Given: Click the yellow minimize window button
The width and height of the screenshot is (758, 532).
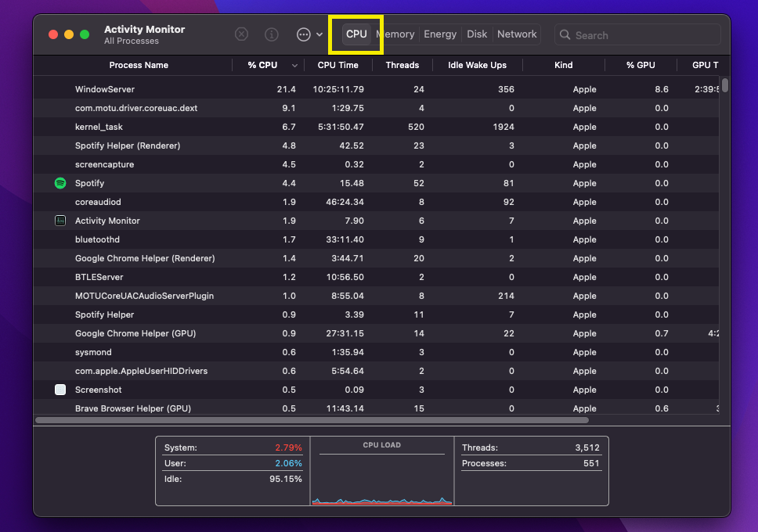Looking at the screenshot, I should [69, 34].
